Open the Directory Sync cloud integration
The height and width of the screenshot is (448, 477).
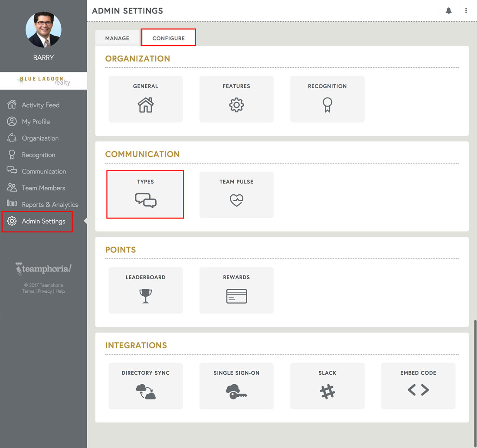(x=145, y=386)
